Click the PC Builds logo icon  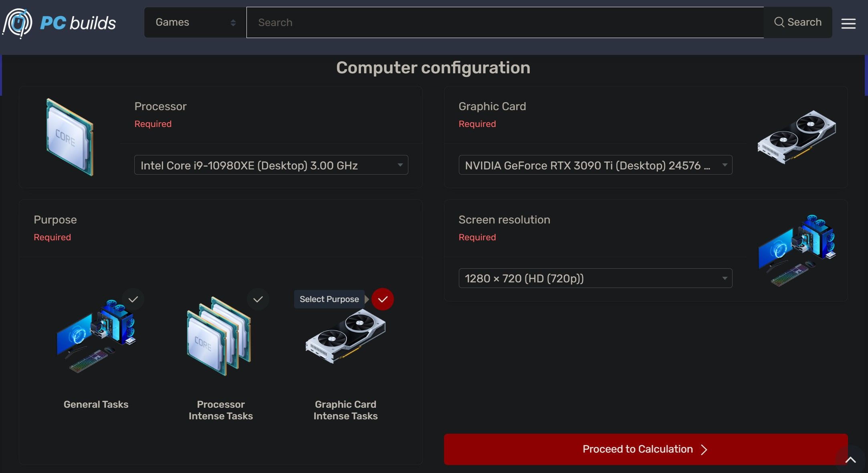click(16, 23)
